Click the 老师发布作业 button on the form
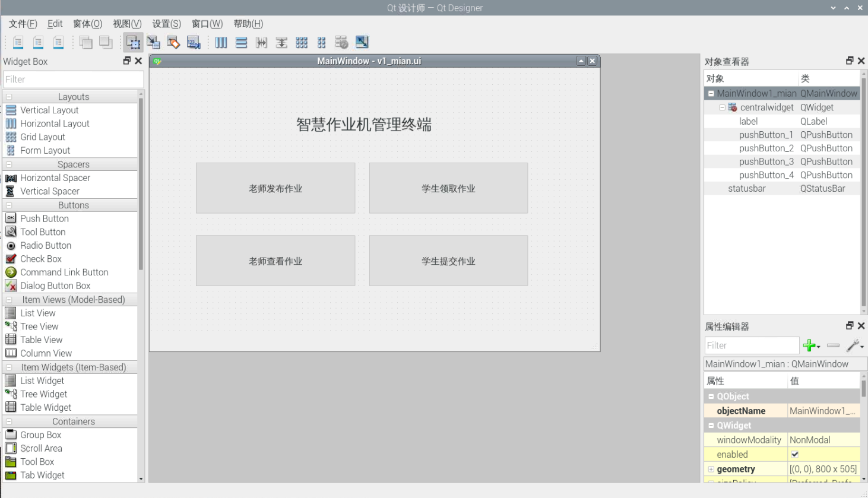The width and height of the screenshot is (868, 498). click(275, 188)
